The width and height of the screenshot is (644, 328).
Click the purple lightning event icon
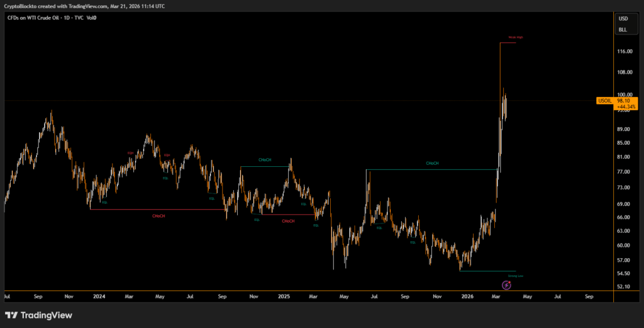[x=506, y=285]
